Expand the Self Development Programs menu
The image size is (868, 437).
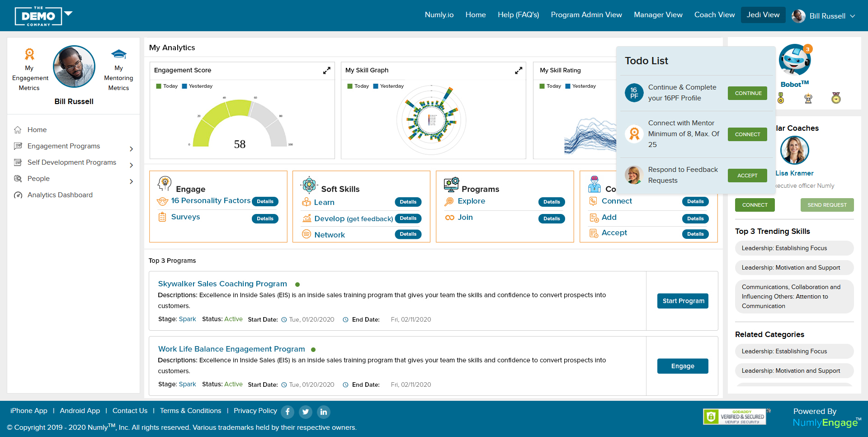tap(131, 165)
